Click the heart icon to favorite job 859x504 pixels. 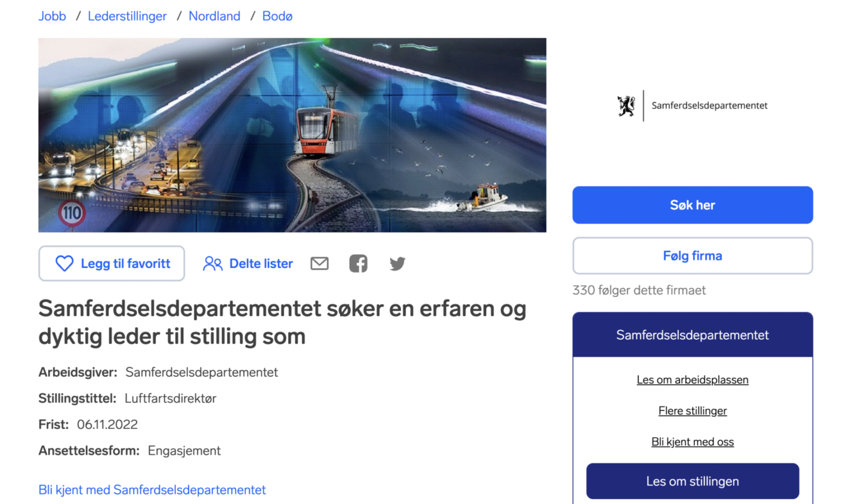click(64, 264)
